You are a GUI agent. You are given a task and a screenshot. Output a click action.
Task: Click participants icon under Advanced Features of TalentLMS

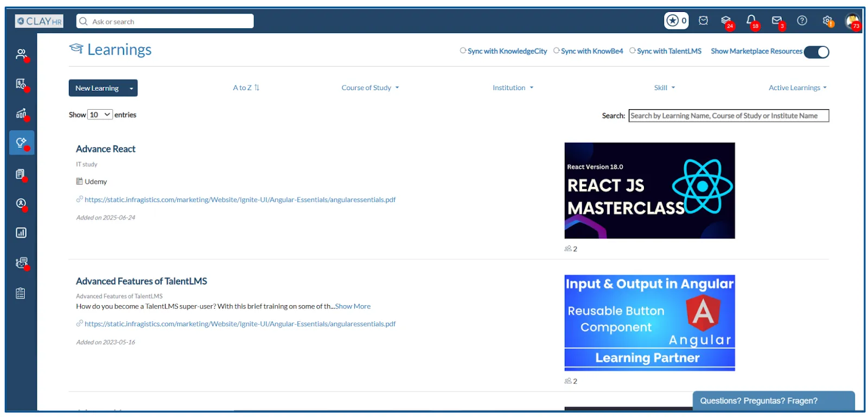[x=567, y=381]
